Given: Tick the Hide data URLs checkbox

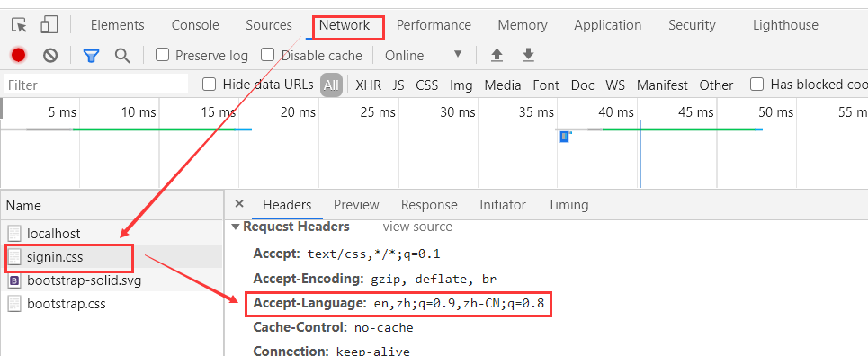Looking at the screenshot, I should click(x=209, y=85).
